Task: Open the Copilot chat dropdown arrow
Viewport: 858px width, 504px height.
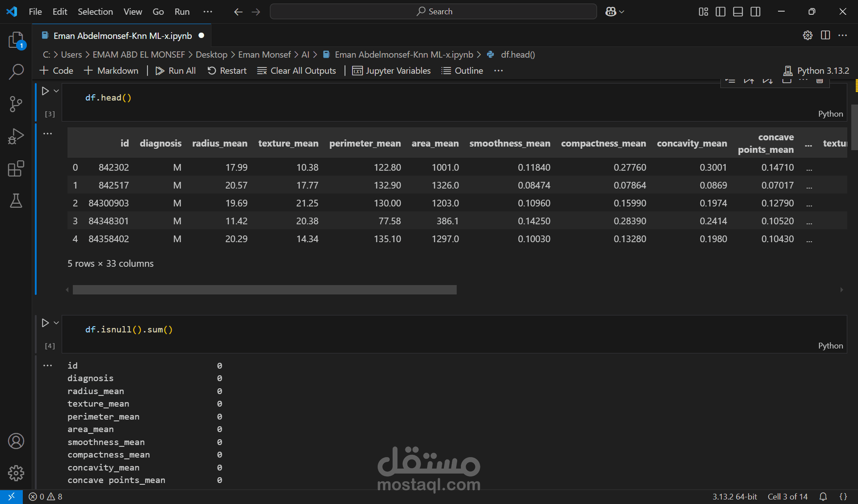Action: [x=622, y=12]
